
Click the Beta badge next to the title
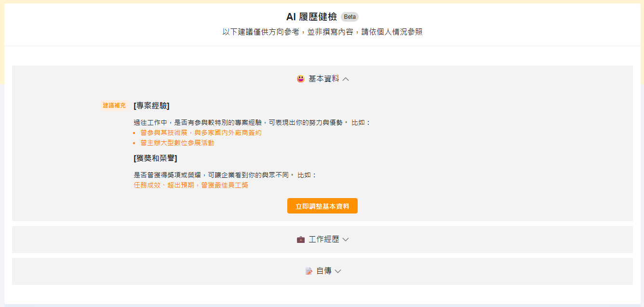click(x=349, y=17)
